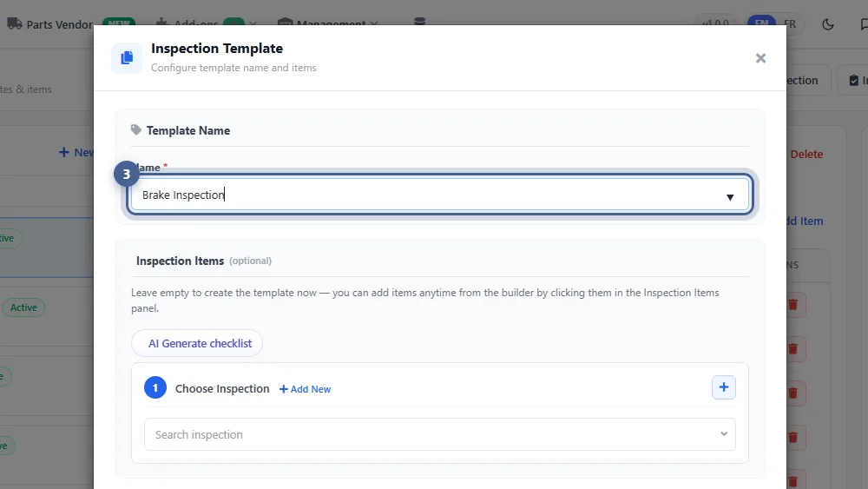Click Delete in the background page
The width and height of the screenshot is (868, 489).
click(x=806, y=155)
